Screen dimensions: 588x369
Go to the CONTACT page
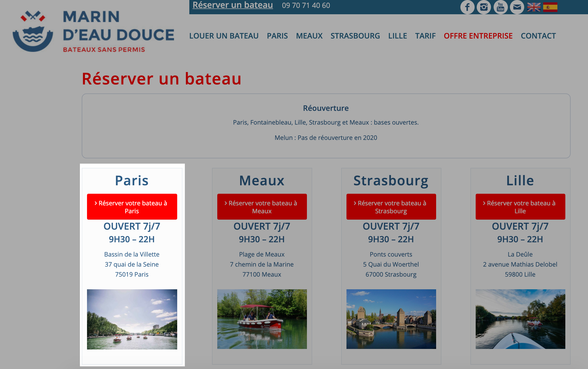538,36
